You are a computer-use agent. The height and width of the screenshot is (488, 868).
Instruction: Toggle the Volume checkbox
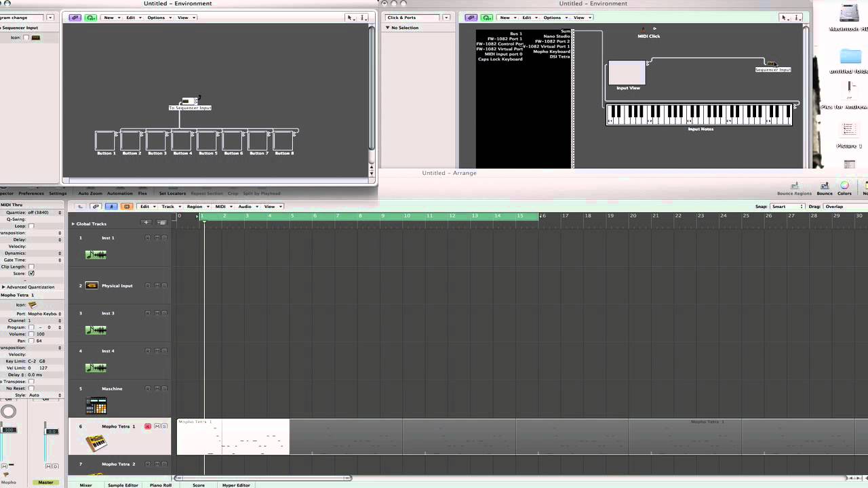click(x=31, y=334)
